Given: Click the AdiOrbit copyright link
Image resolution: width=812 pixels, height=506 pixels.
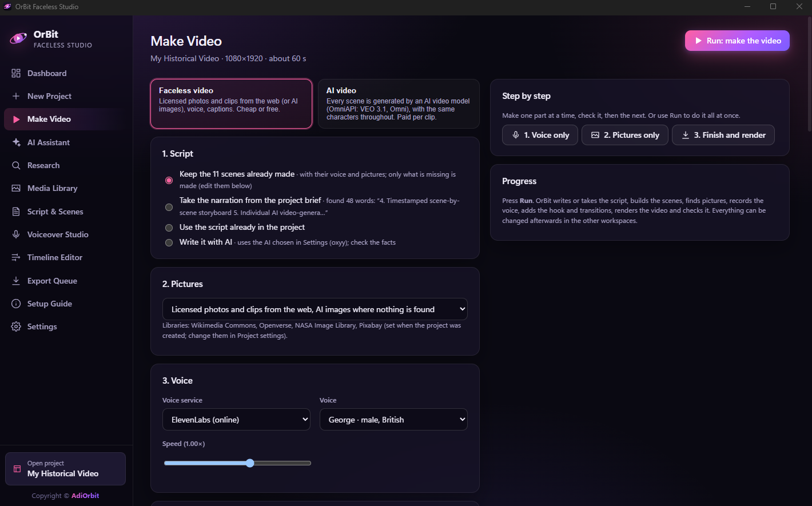Looking at the screenshot, I should [x=85, y=496].
